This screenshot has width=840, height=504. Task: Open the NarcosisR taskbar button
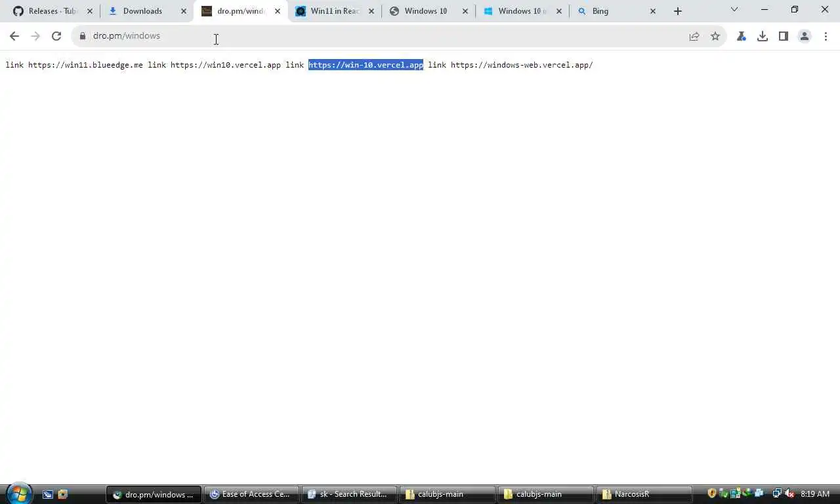[644, 494]
